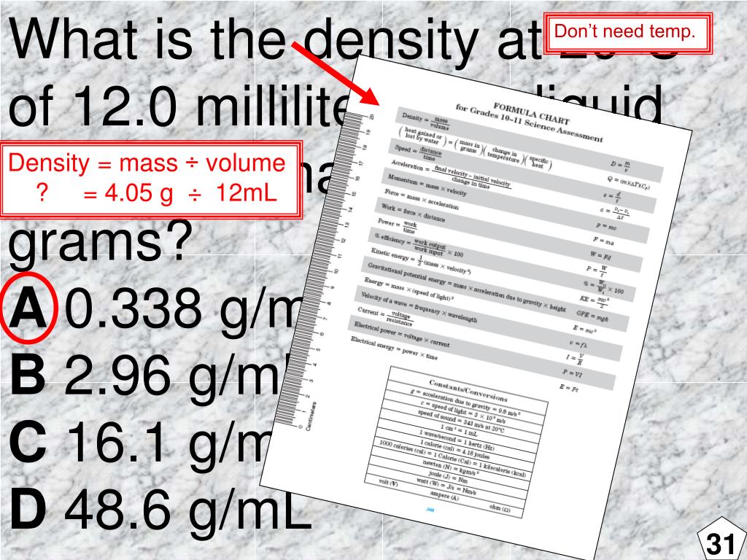
Task: Click the "joule (J) = Nm" row
Action: coord(449,477)
